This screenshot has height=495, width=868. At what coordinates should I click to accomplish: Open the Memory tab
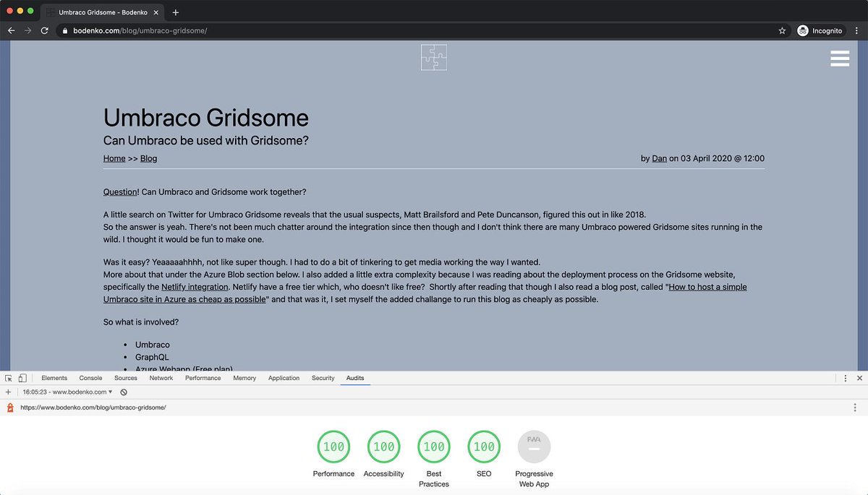coord(244,378)
